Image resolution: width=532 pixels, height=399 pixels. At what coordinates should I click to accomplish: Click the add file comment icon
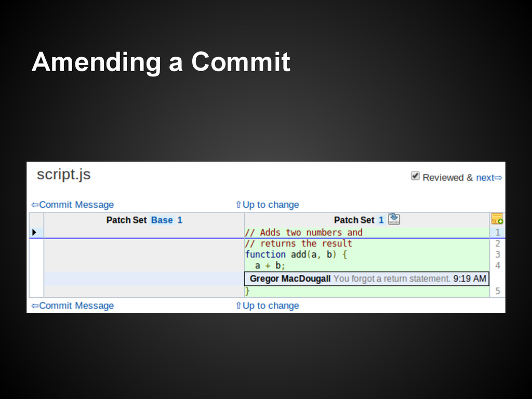(x=497, y=219)
